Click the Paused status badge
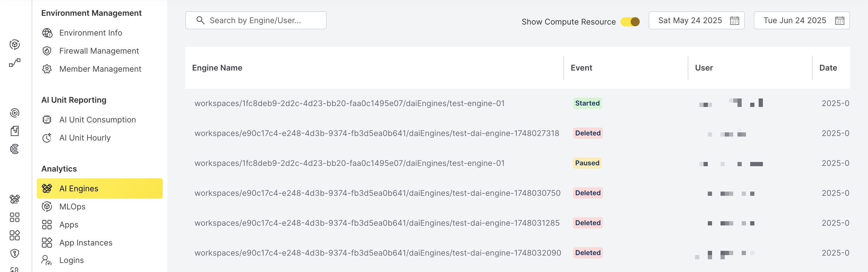Viewport: 868px width, 272px height. [x=587, y=163]
